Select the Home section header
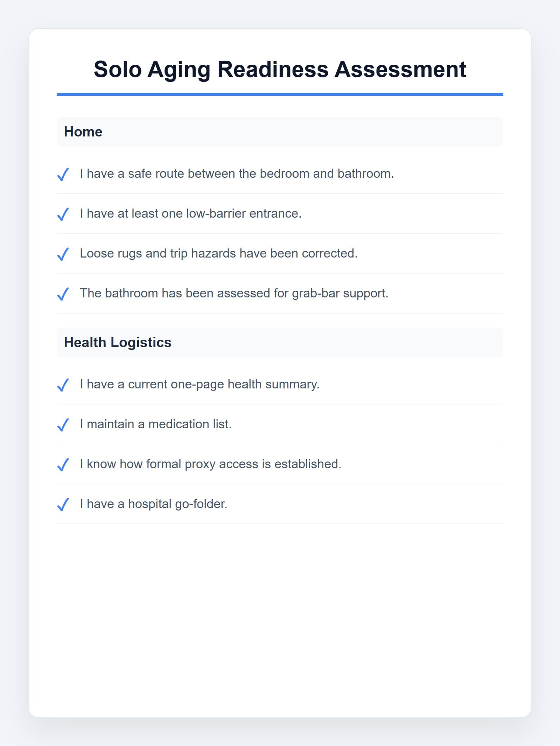 280,132
